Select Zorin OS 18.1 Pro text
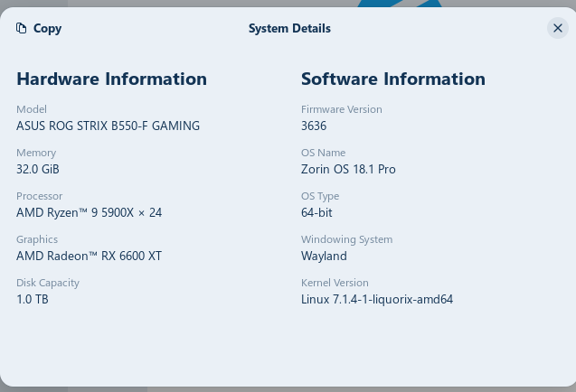 coord(348,169)
